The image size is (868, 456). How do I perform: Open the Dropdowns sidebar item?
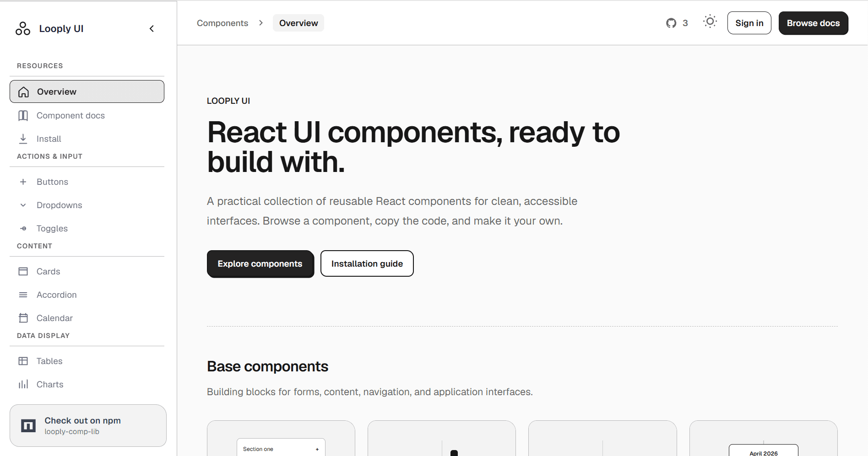(x=87, y=205)
